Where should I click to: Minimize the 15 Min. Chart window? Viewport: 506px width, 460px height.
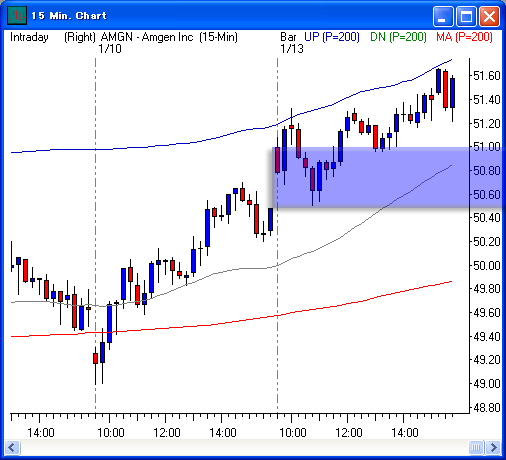point(443,16)
